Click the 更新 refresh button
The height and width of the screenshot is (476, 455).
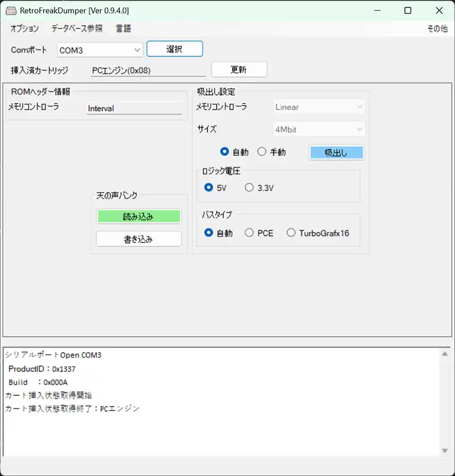[239, 70]
